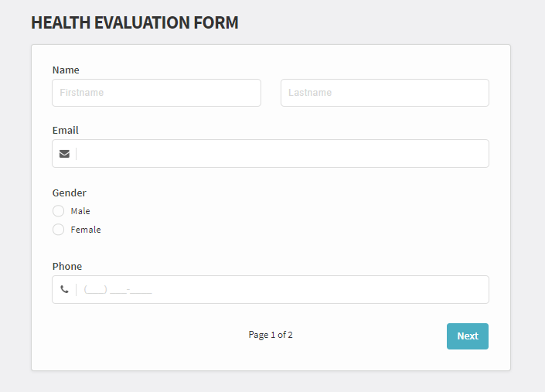This screenshot has width=545, height=392.
Task: Focus the Lastname input field
Action: click(x=385, y=93)
